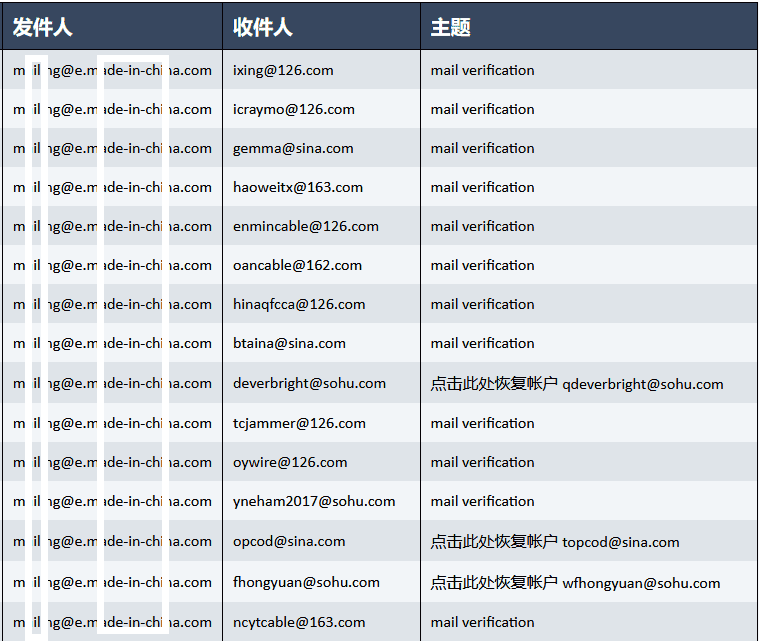765x641 pixels.
Task: Click the gemma@sina.com recipient cell
Action: tap(293, 148)
